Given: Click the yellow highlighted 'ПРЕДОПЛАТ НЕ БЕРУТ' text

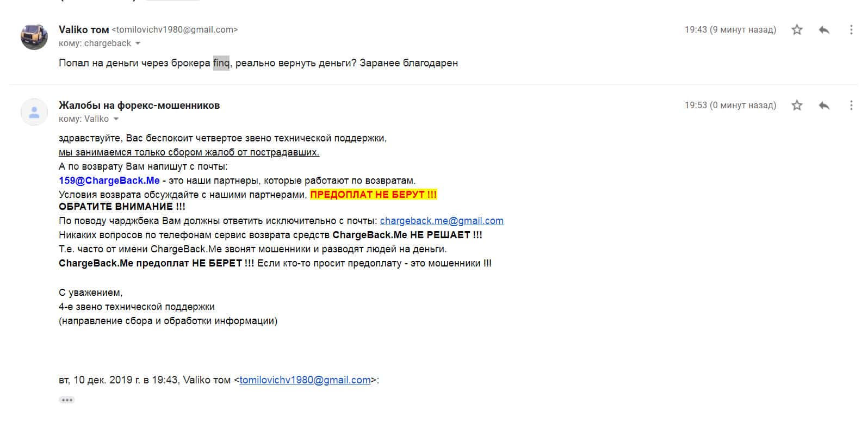Looking at the screenshot, I should point(373,195).
